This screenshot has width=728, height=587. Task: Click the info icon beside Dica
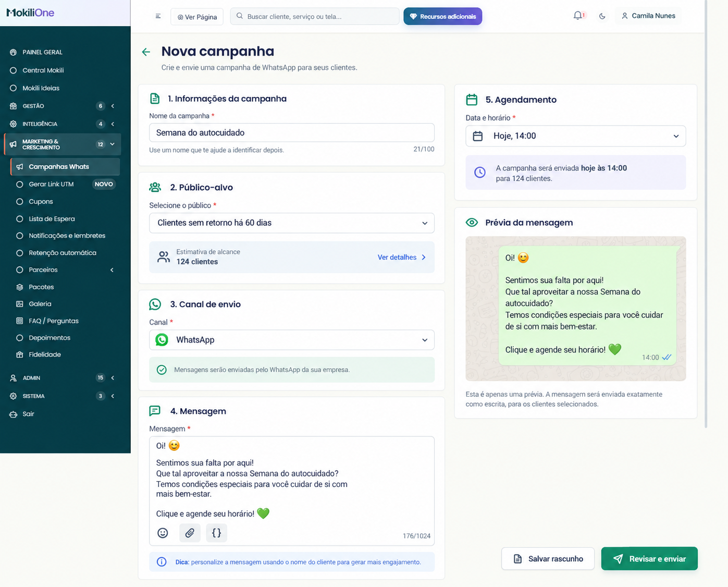[162, 562]
